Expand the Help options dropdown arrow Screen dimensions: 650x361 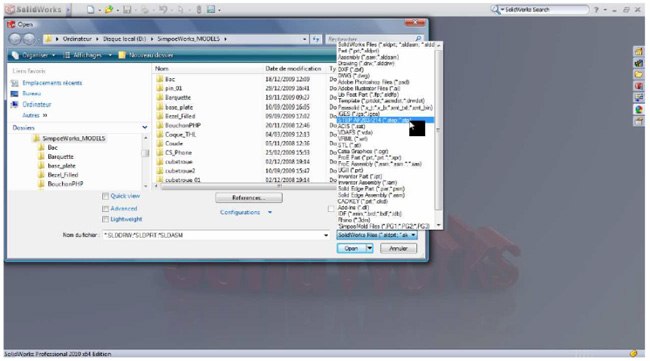coord(605,10)
